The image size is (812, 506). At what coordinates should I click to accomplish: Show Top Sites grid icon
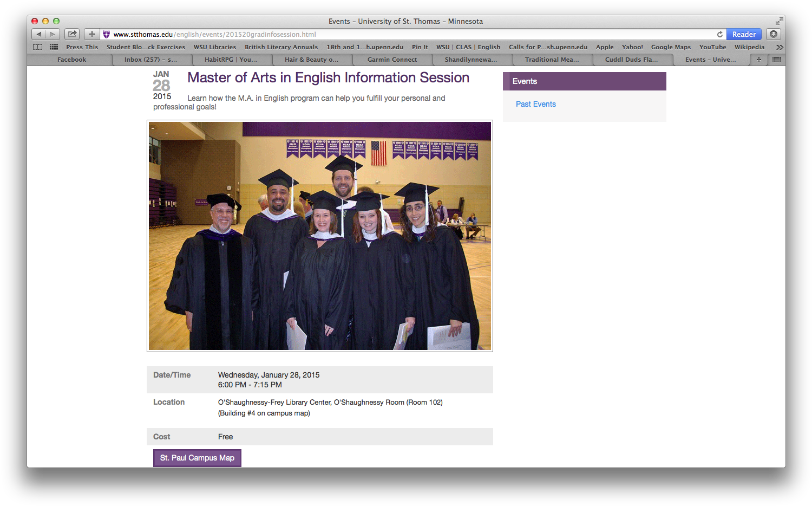coord(54,47)
